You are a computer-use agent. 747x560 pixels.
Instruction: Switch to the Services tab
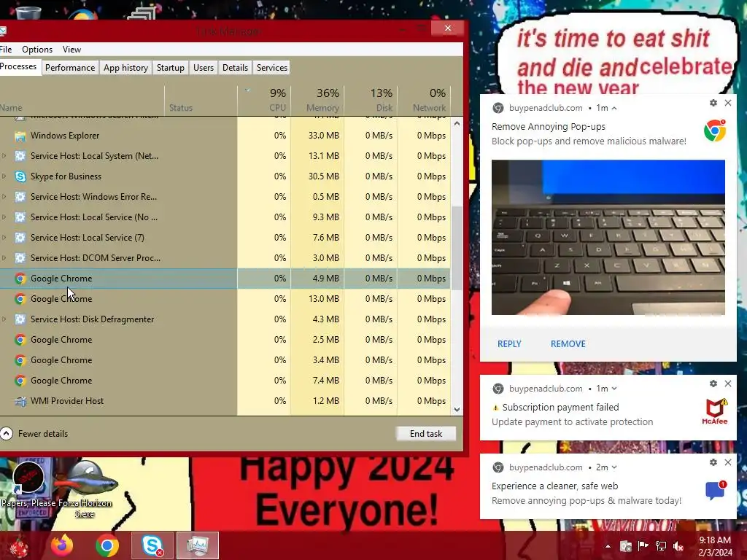tap(272, 68)
